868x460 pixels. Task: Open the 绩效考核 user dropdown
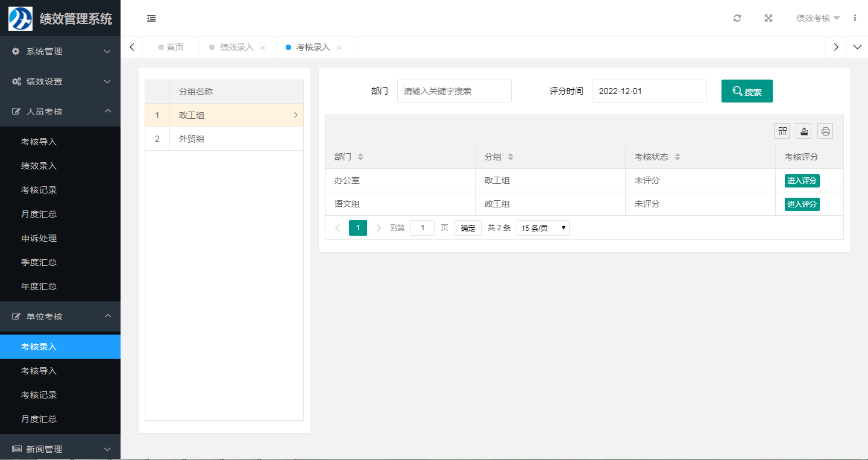(817, 18)
